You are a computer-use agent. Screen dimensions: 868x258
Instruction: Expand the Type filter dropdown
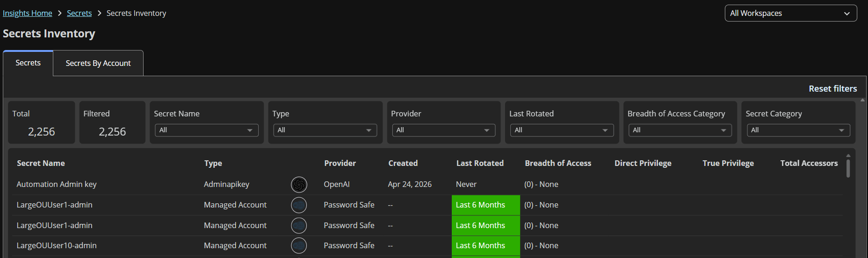pos(325,130)
